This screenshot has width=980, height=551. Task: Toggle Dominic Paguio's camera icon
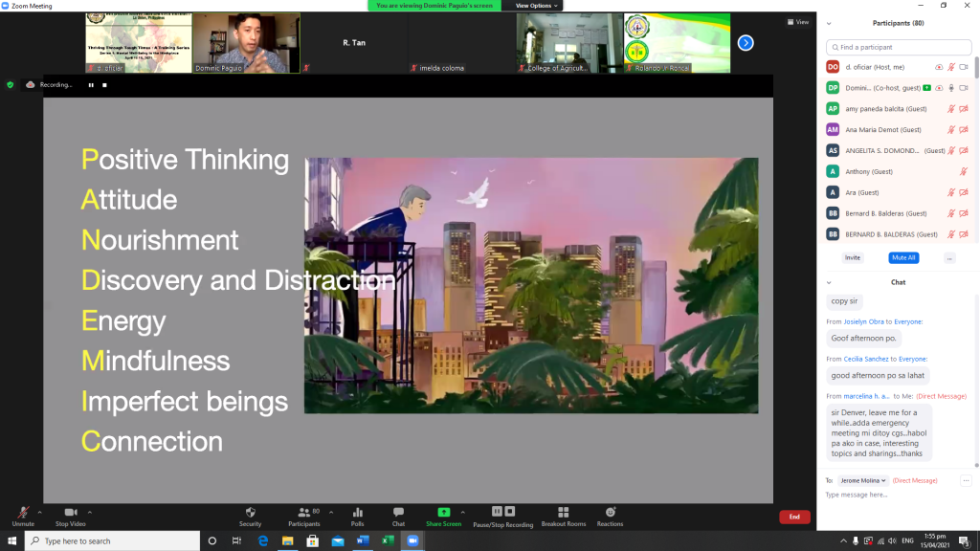(x=964, y=88)
